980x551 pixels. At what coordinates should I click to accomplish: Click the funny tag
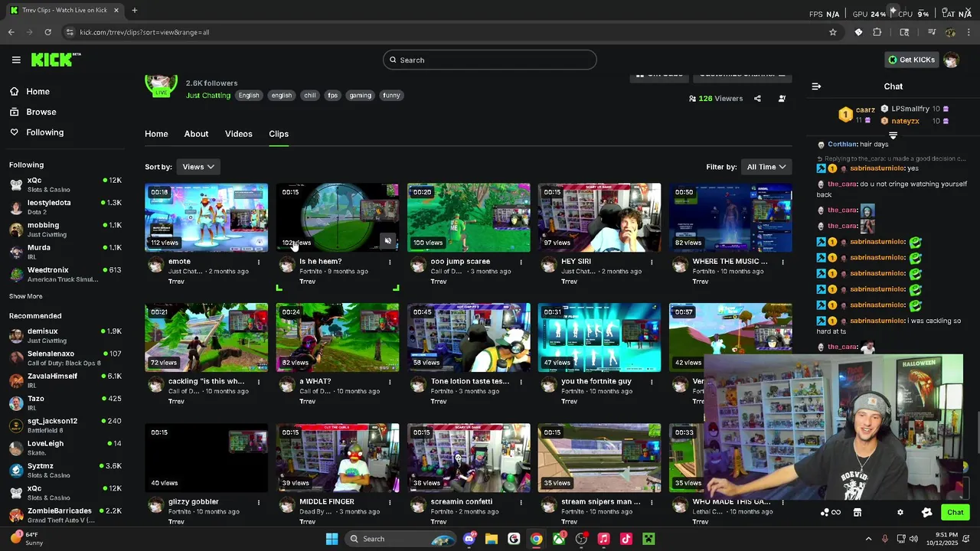point(391,96)
